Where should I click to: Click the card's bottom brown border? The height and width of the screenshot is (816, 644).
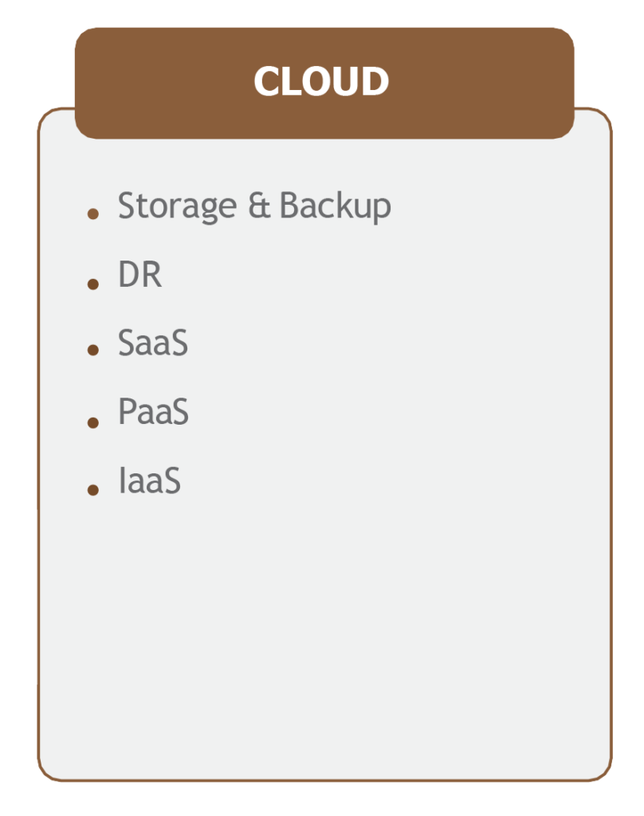324,780
